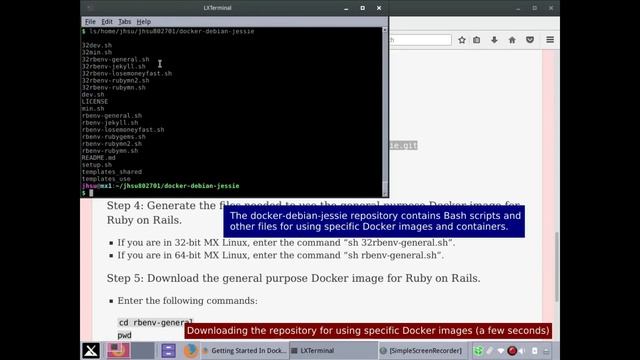Screen dimensions: 640x360
Task: Select 32rbenv-general.sh in terminal listing
Action: tap(116, 59)
